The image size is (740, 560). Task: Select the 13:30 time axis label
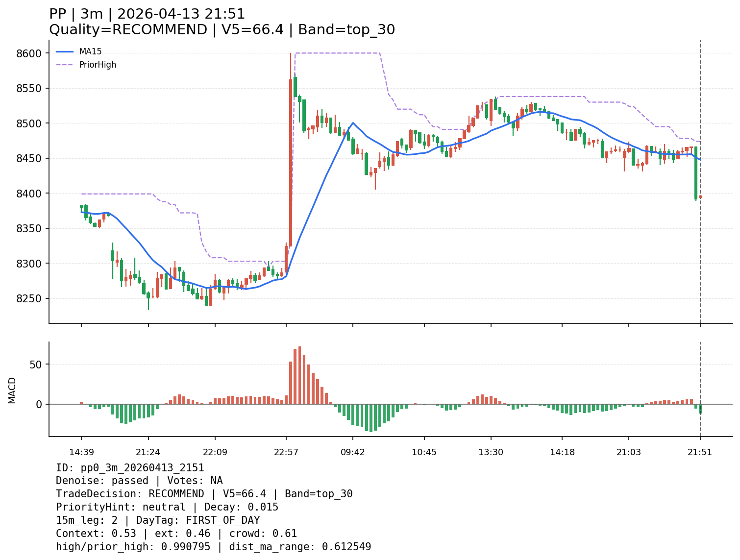491,452
